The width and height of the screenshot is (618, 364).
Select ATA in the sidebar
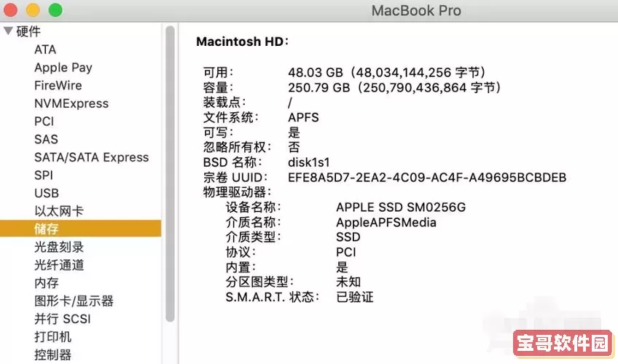(45, 50)
